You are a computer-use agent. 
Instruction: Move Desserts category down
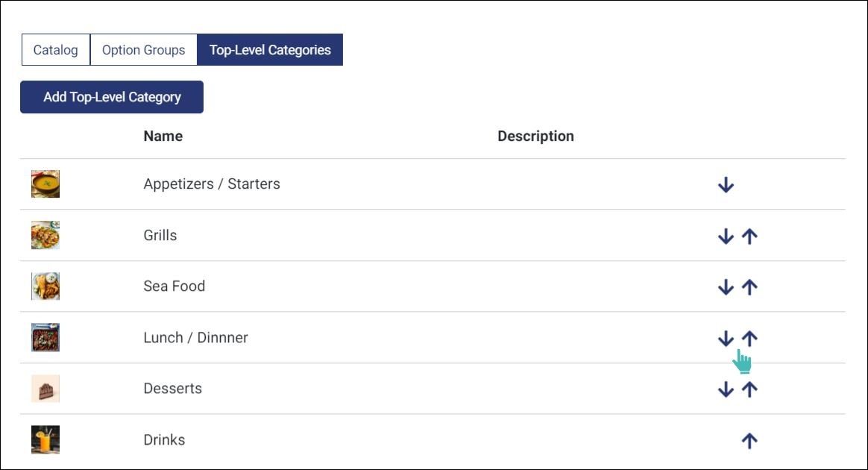[x=726, y=389]
